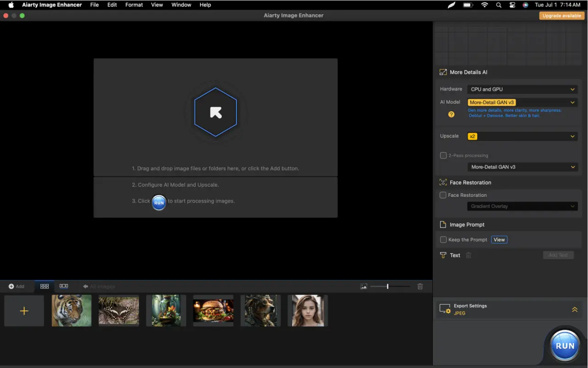Click the View prompt button

pyautogui.click(x=499, y=240)
